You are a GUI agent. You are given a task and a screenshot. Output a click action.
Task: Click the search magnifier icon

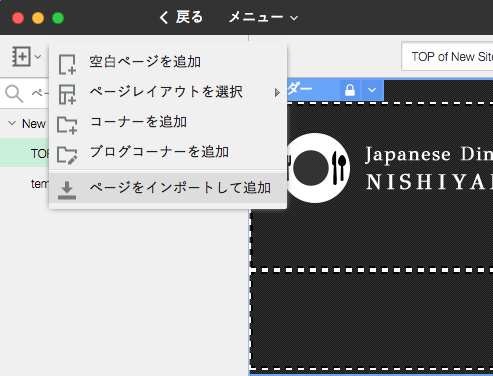14,94
